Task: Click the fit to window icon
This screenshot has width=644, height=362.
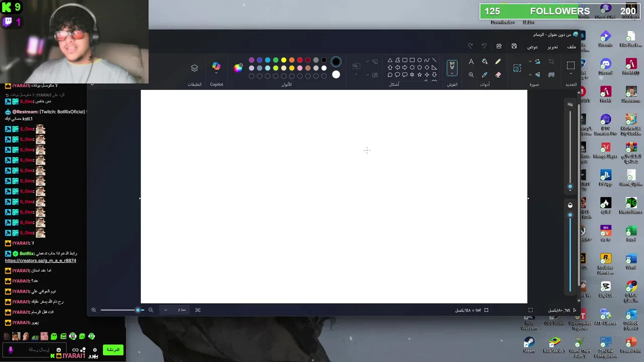Action: pos(198,310)
